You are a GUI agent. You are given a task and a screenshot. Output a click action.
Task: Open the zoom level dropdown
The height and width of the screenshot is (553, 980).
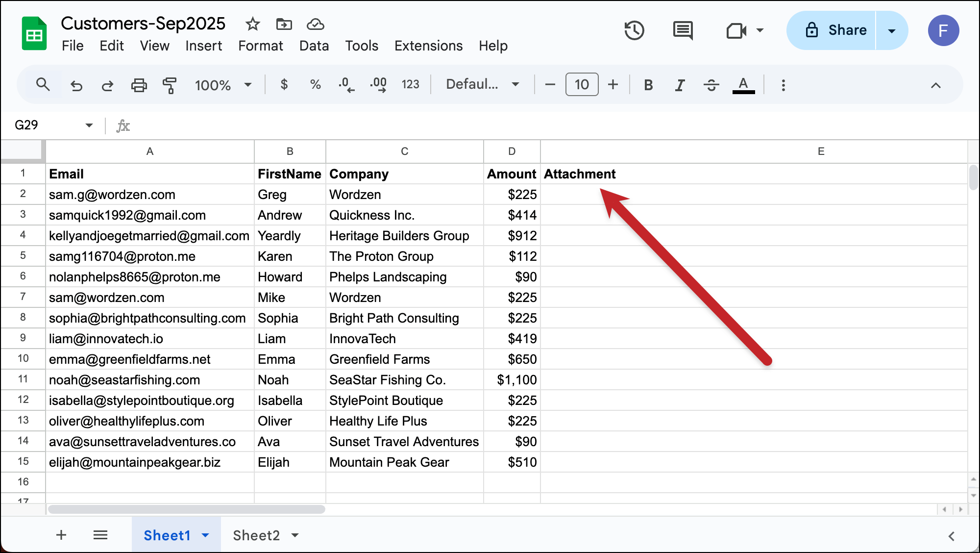223,84
